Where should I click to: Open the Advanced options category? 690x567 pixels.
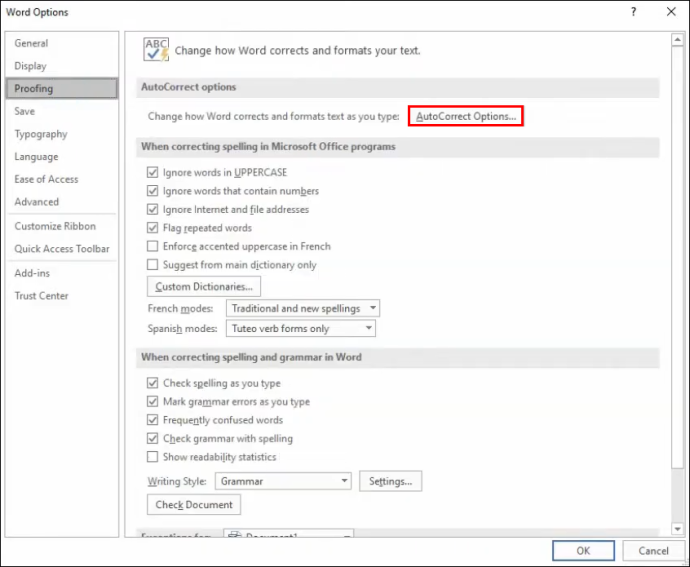[x=37, y=202]
